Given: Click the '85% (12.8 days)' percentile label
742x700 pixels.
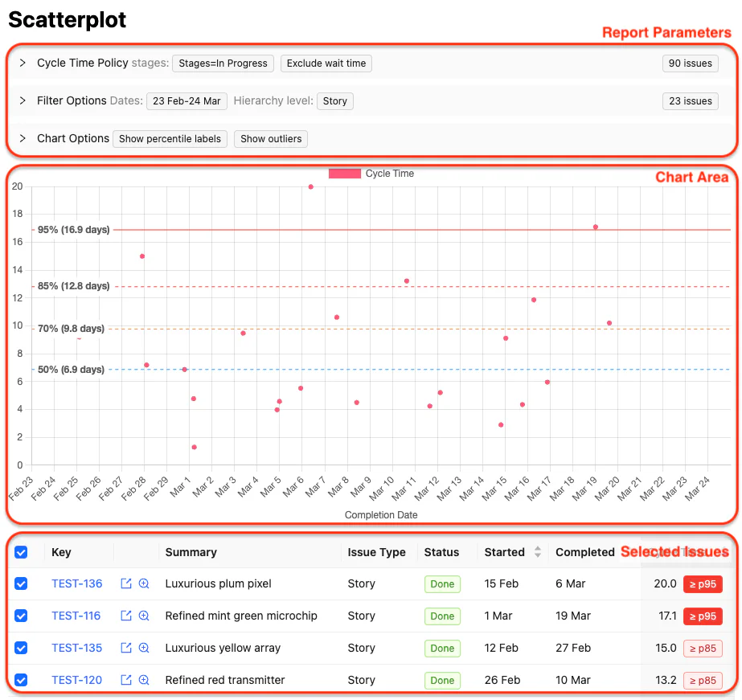Looking at the screenshot, I should 74,286.
